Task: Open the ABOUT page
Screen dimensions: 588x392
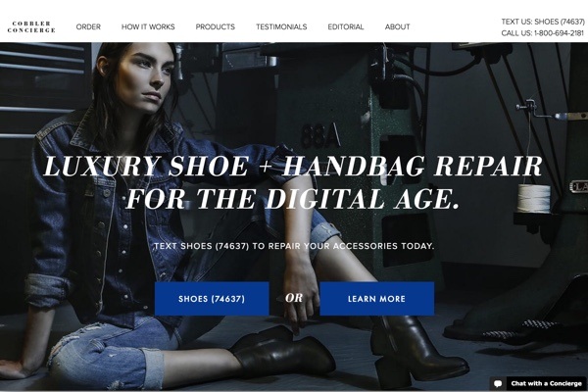Action: coord(398,27)
